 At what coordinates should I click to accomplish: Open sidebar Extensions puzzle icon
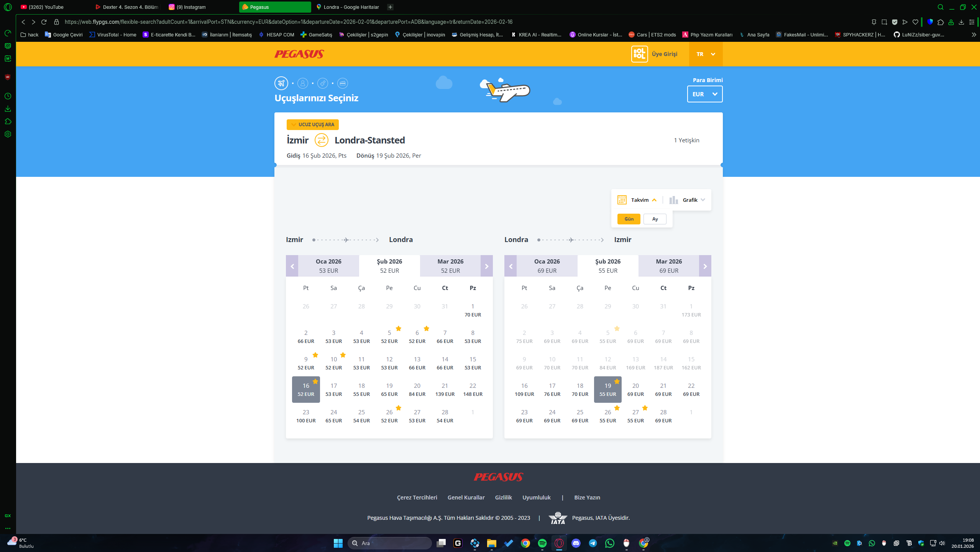[x=8, y=122]
